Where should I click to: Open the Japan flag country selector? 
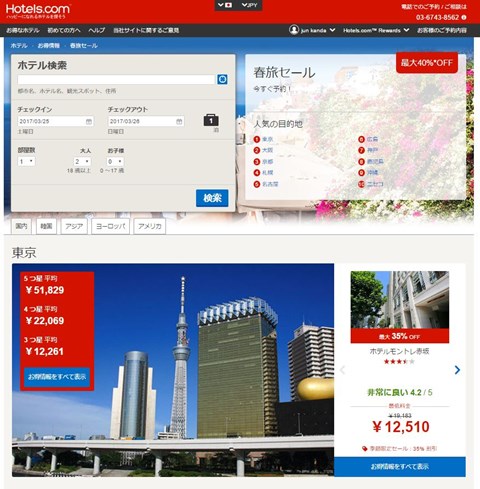coord(225,5)
